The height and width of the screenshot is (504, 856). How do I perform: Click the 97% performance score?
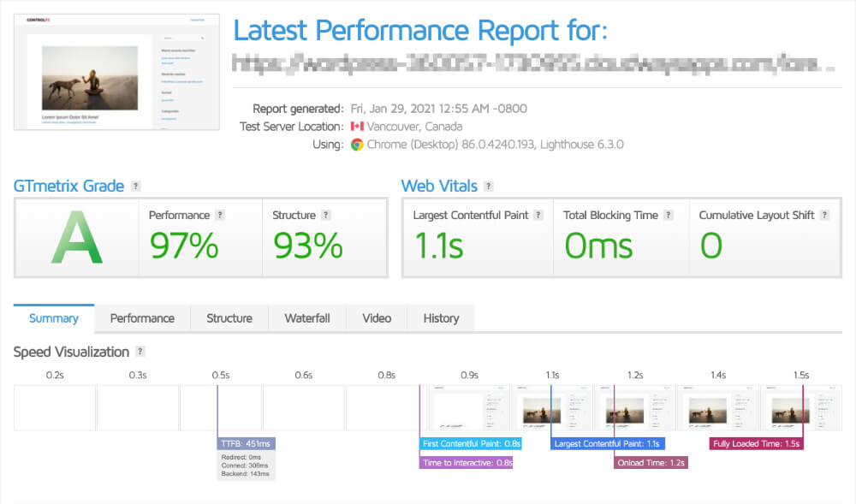pos(185,246)
